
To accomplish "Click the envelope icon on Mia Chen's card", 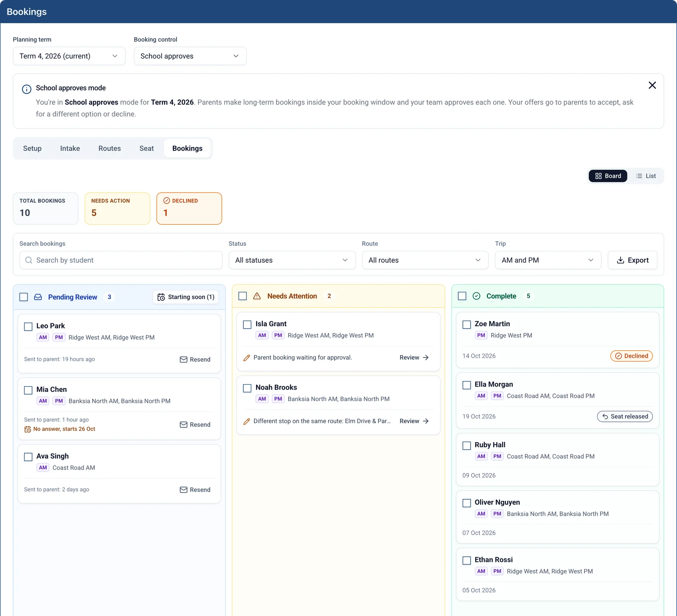I will coord(184,425).
